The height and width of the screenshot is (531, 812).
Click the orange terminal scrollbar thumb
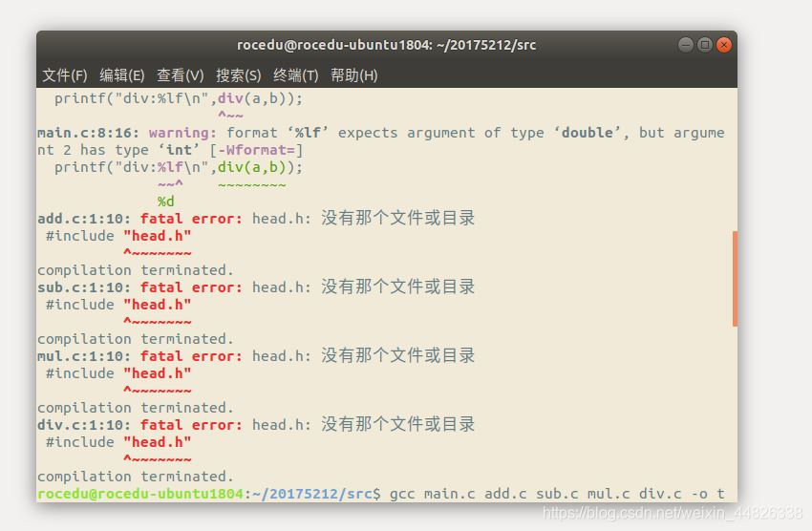coord(735,279)
